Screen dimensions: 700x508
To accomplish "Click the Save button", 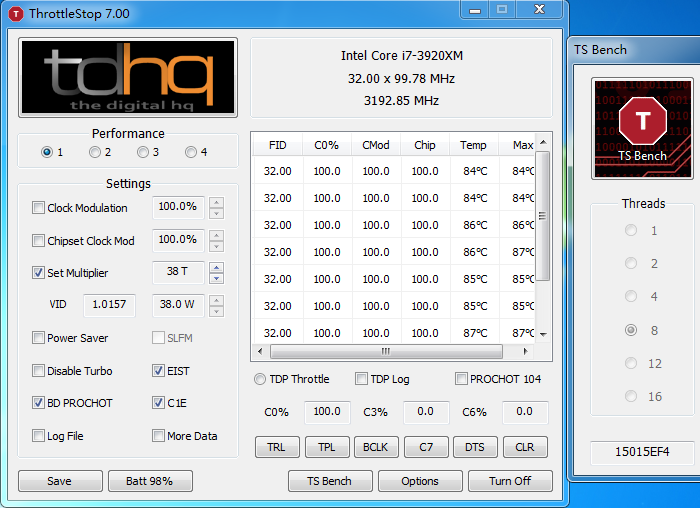I will 60,481.
